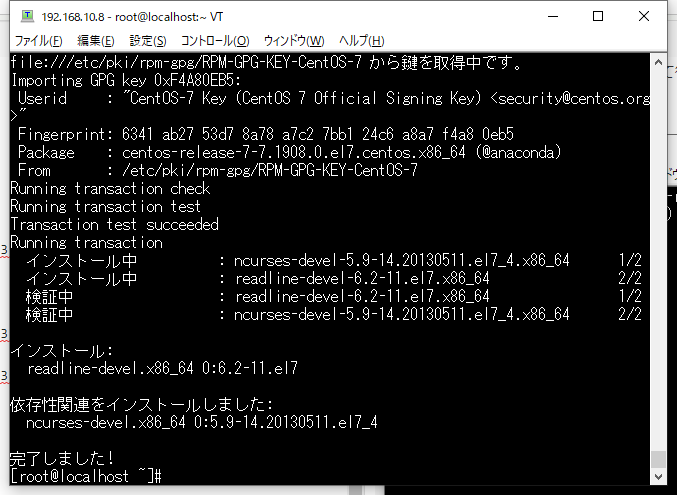
Task: Click the インストール: heading
Action: (x=62, y=351)
